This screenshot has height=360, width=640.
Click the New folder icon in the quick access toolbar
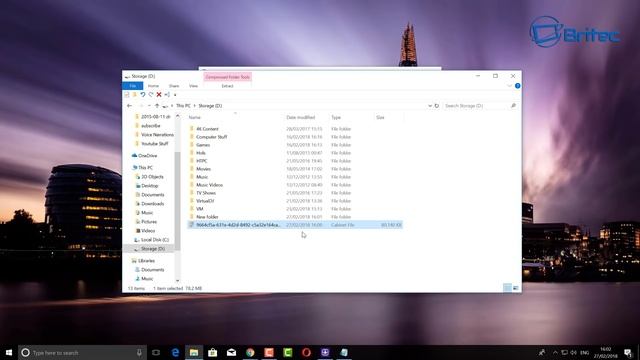pyautogui.click(x=135, y=95)
